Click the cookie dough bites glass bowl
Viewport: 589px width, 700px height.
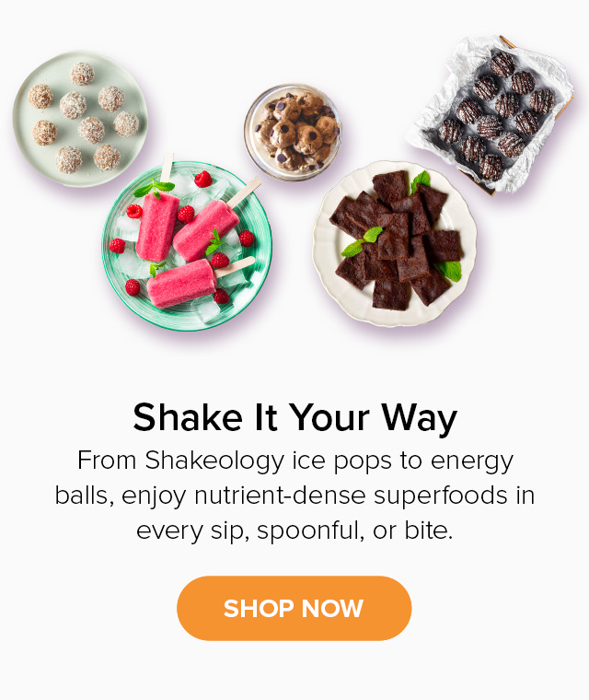[294, 132]
